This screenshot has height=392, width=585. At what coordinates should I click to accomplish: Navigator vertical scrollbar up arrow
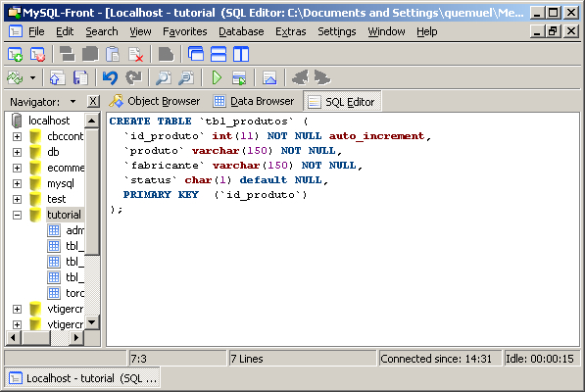coord(92,121)
